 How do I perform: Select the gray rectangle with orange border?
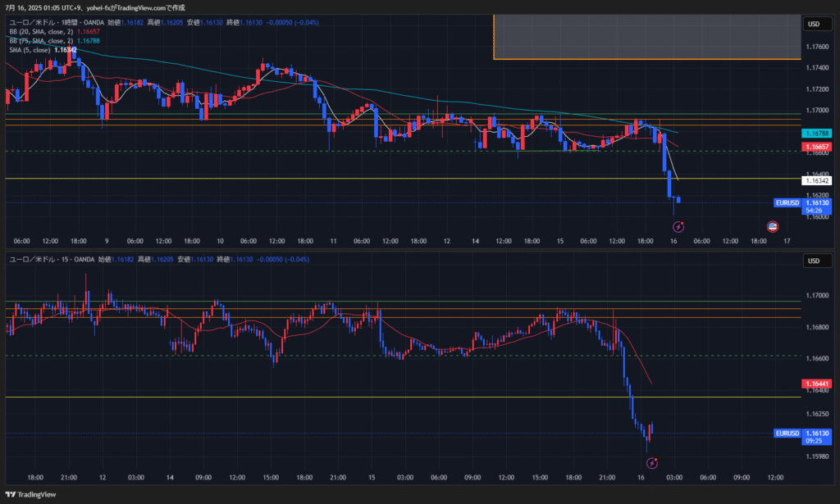coord(646,37)
